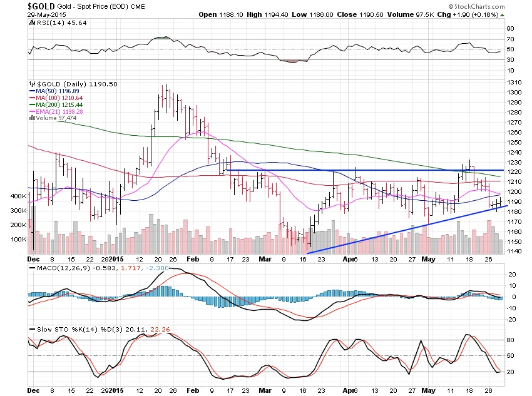This screenshot has width=532, height=396.
Task: Click the RSI(14) indicator icon
Action: pos(32,23)
